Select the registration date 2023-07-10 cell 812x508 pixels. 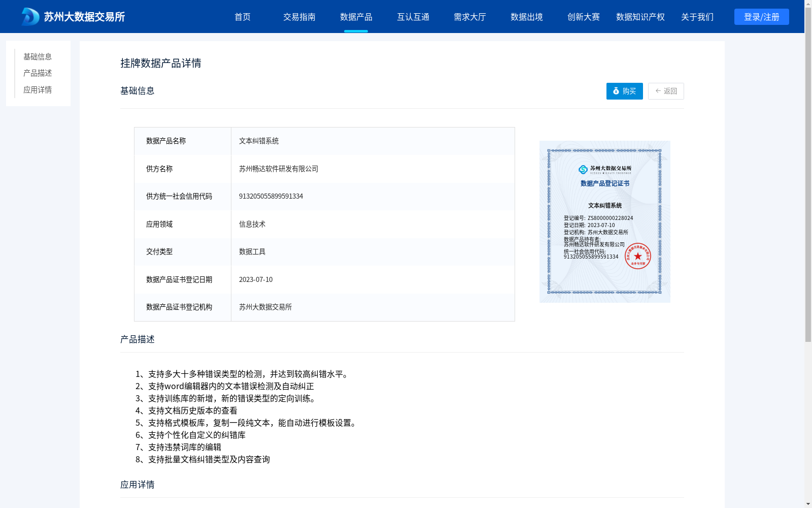[x=256, y=279]
